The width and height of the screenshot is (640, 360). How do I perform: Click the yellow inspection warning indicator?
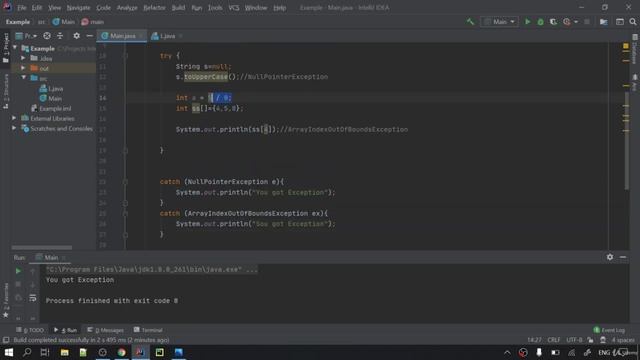pyautogui.click(x=626, y=46)
